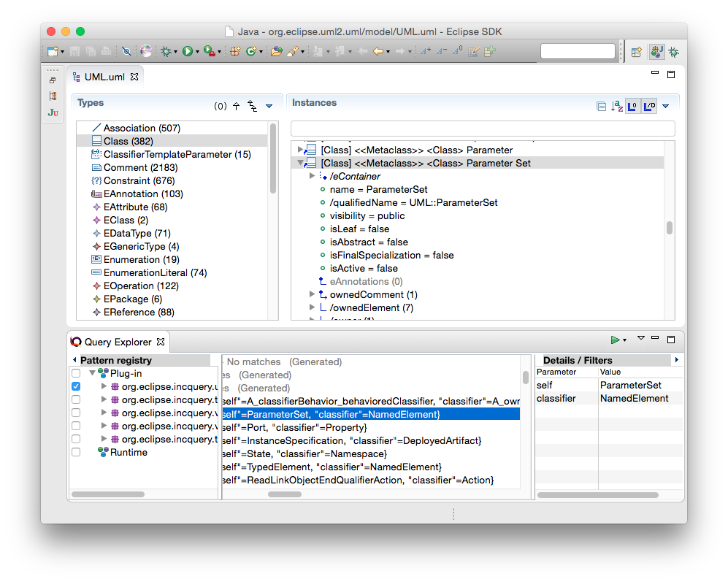Click the Value column header
Image resolution: width=728 pixels, height=582 pixels.
point(640,372)
